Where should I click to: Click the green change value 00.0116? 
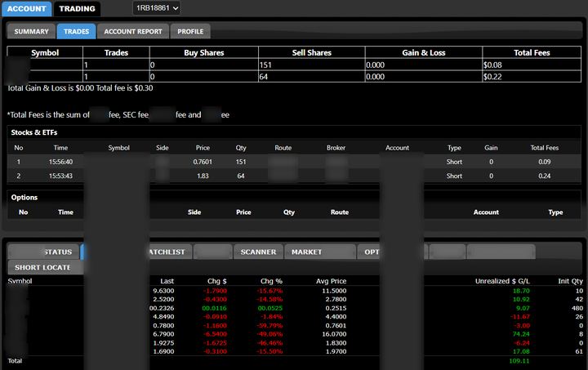pos(214,308)
